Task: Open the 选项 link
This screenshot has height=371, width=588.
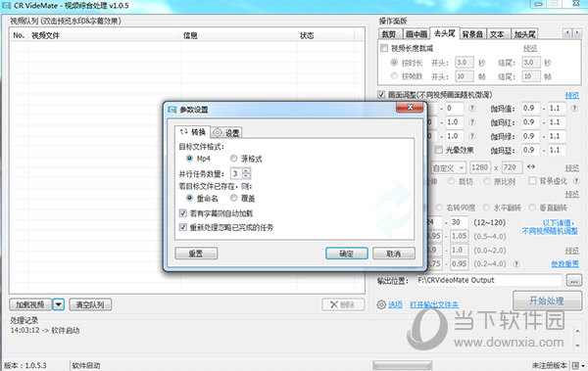Action: 395,305
